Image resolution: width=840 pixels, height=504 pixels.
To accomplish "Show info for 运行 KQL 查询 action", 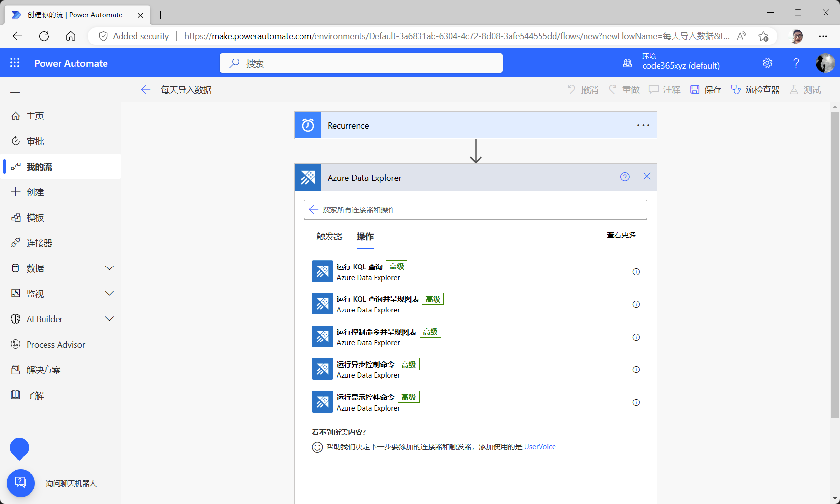I will click(636, 272).
